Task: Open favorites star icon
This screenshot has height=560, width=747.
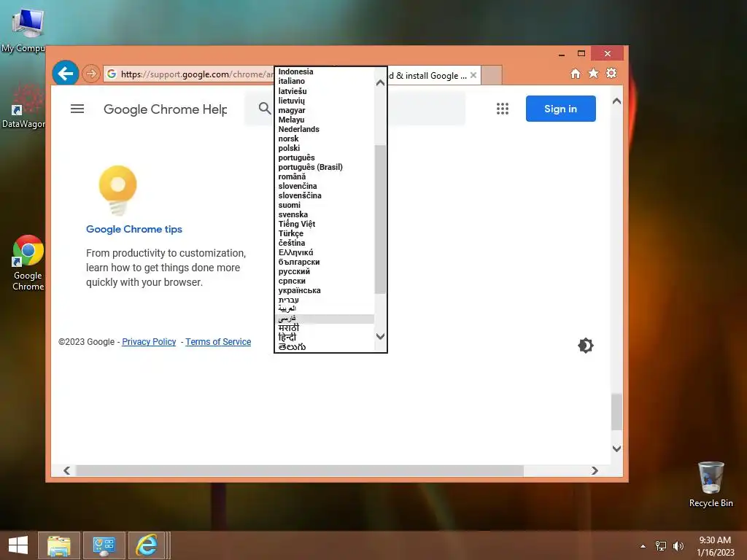Action: tap(593, 74)
